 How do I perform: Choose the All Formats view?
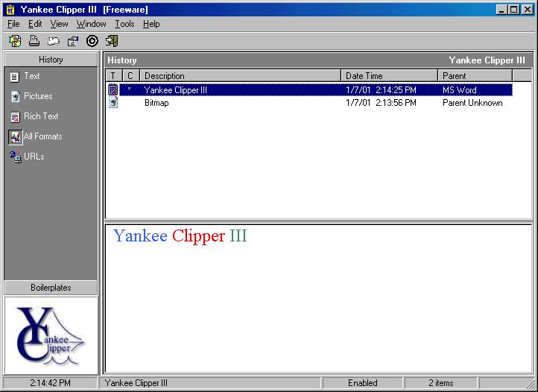point(42,136)
